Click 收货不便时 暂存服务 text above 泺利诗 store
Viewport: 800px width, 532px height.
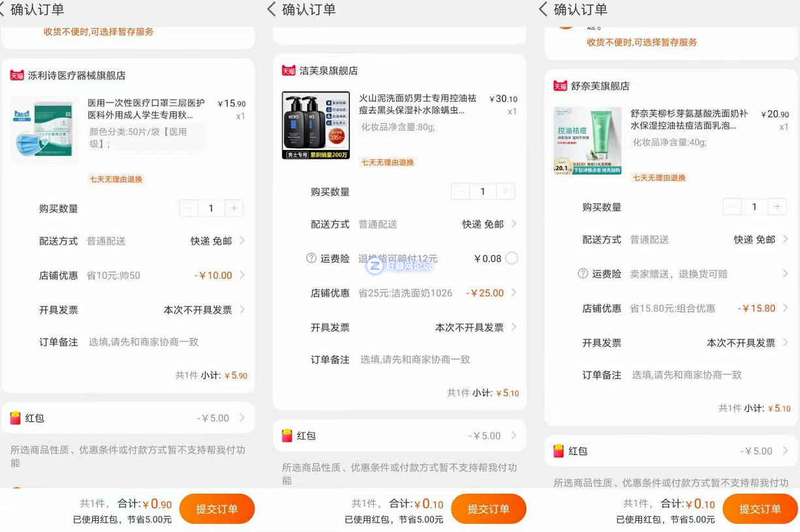click(99, 31)
